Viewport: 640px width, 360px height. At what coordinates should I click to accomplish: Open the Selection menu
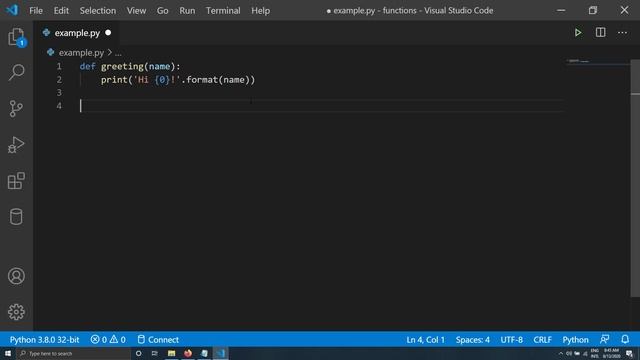pyautogui.click(x=98, y=11)
